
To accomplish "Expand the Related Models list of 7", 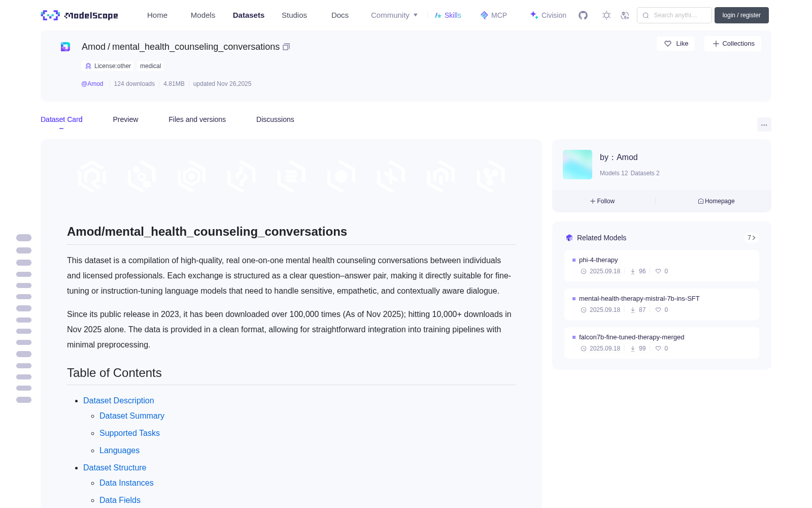I will pos(752,238).
